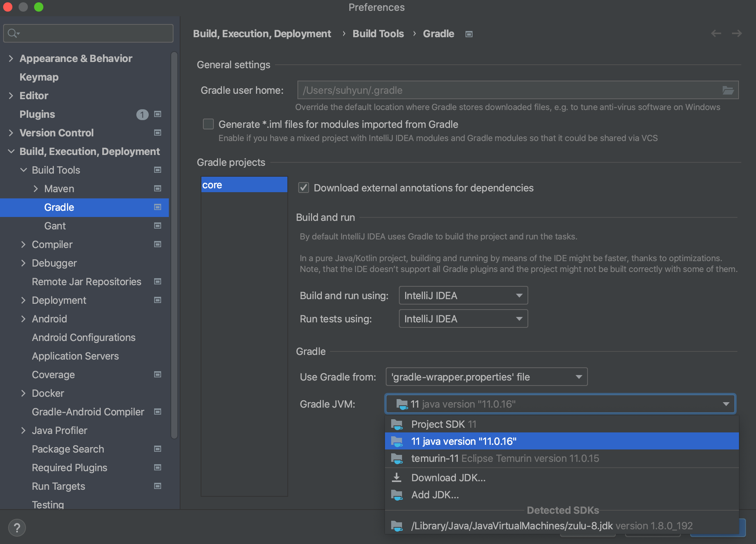Image resolution: width=756 pixels, height=544 pixels.
Task: Click the search magnifier icon in settings
Action: click(13, 33)
